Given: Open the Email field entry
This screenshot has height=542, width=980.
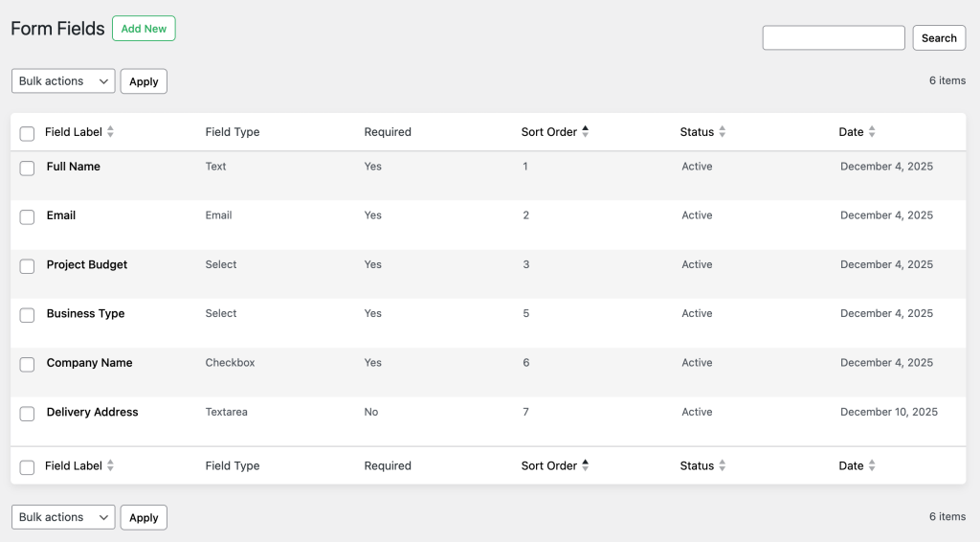Looking at the screenshot, I should tap(61, 215).
